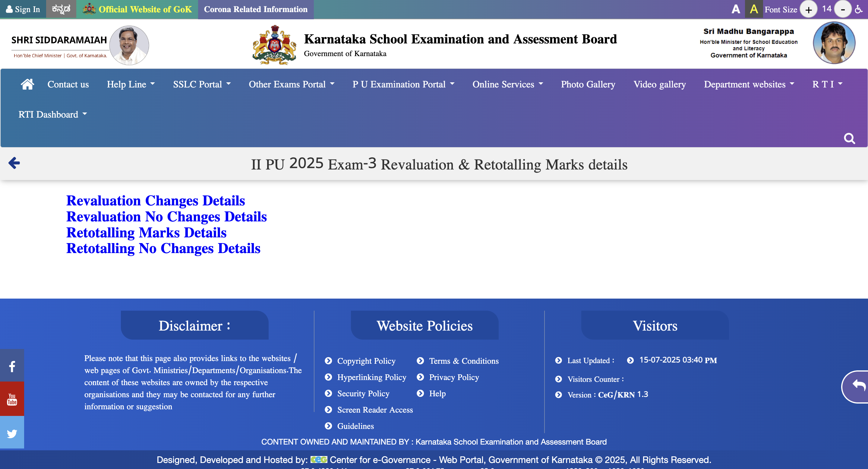Click the Disclaimer heading box
The width and height of the screenshot is (868, 469).
[195, 325]
